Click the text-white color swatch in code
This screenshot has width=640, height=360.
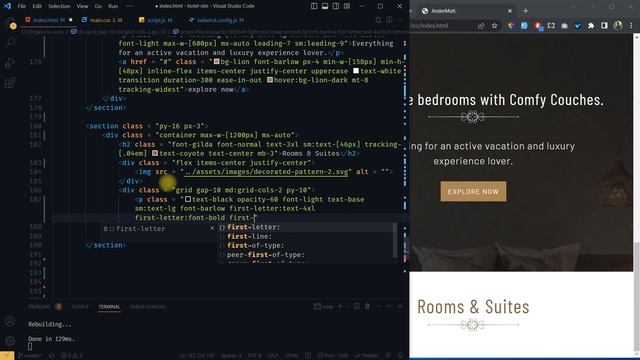pyautogui.click(x=356, y=71)
